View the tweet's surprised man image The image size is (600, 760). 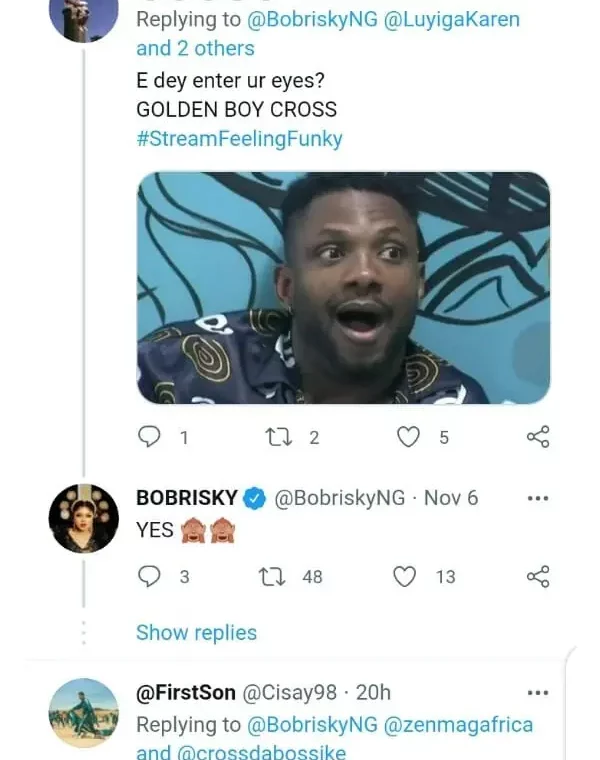[x=342, y=287]
